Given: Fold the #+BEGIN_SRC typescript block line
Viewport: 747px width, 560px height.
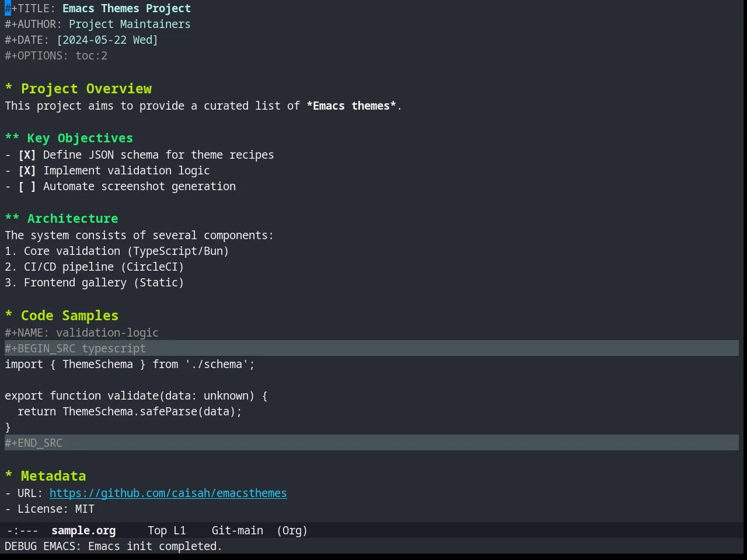Looking at the screenshot, I should pyautogui.click(x=372, y=348).
